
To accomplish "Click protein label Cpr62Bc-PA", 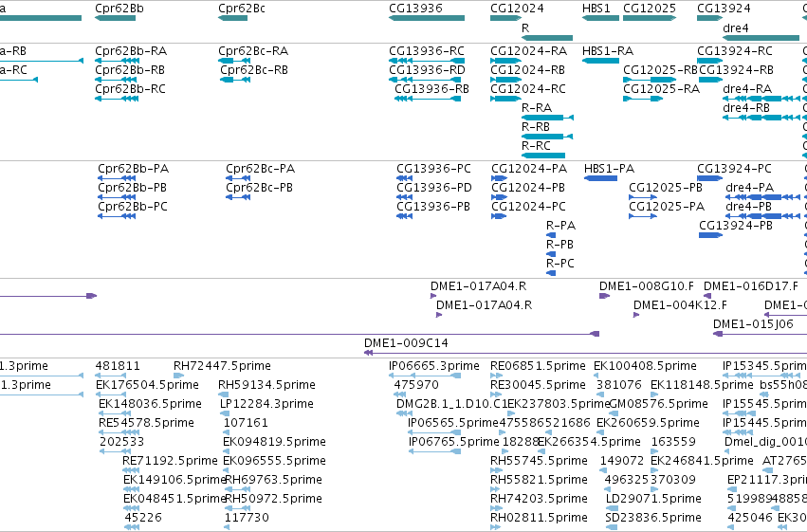I will (261, 169).
